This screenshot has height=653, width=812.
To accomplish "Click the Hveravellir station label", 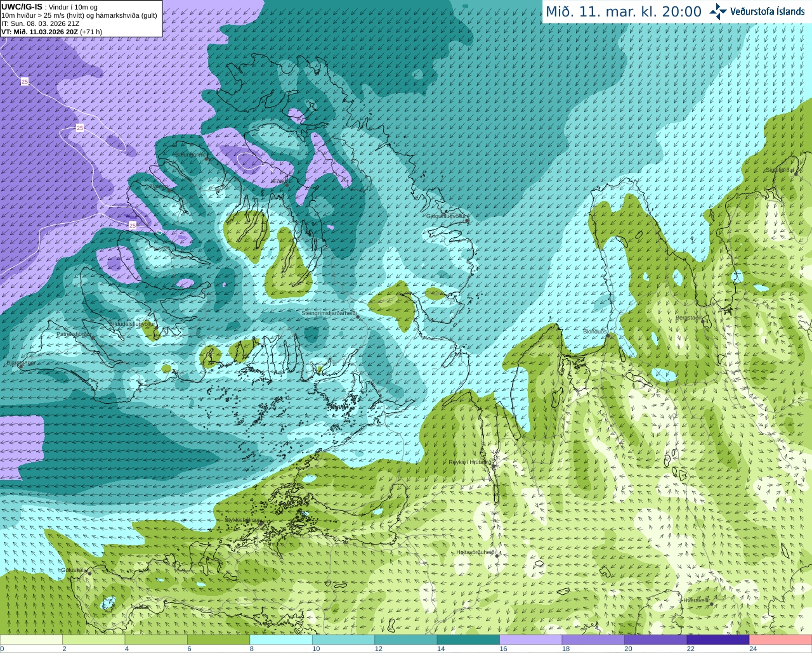I will click(x=697, y=600).
